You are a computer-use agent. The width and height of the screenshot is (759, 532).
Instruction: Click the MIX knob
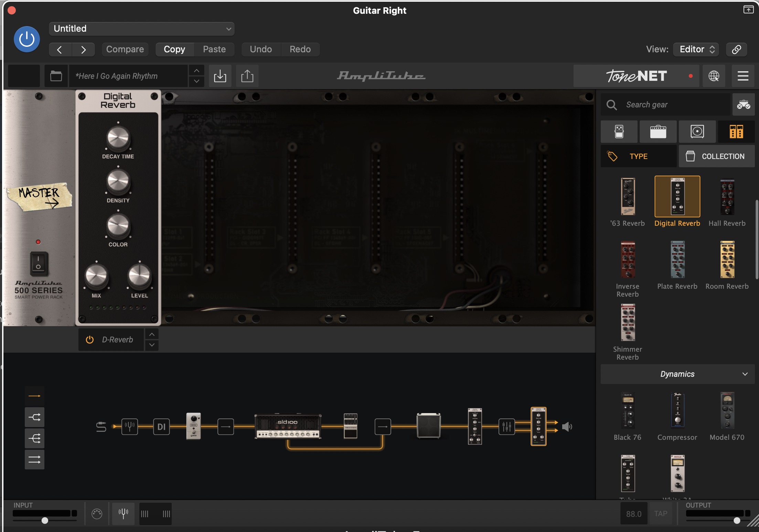tap(96, 276)
